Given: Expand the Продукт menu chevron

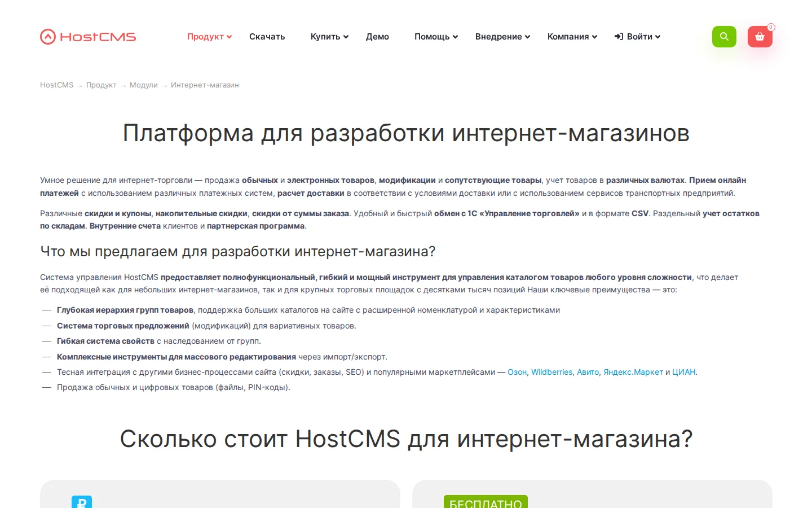Looking at the screenshot, I should pyautogui.click(x=230, y=37).
